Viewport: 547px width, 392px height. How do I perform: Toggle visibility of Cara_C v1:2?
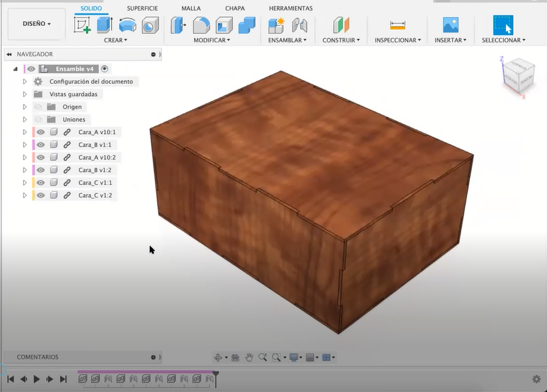40,195
